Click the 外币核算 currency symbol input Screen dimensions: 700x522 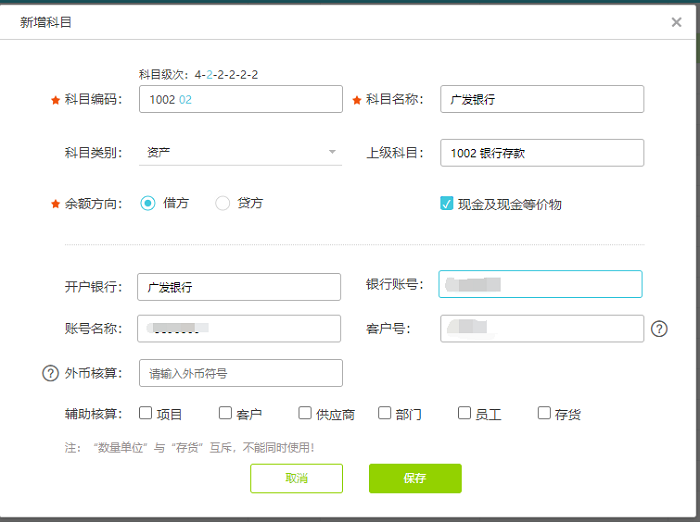(240, 373)
